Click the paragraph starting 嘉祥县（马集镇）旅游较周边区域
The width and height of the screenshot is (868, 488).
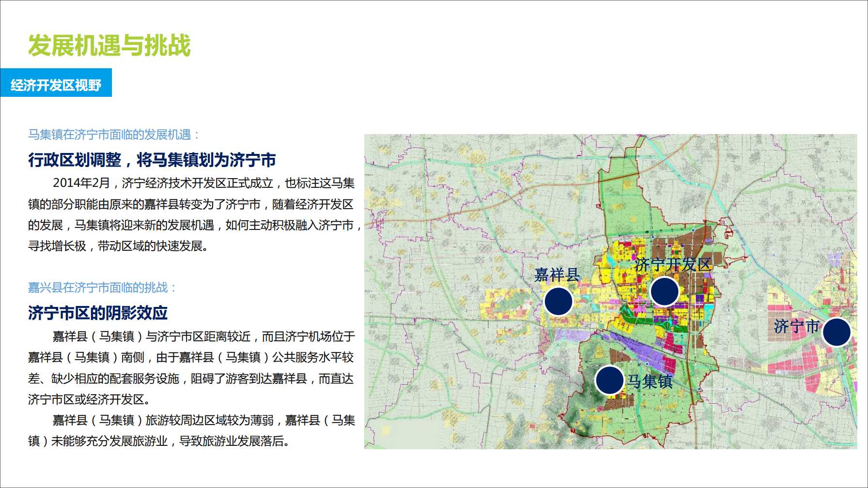(x=191, y=430)
